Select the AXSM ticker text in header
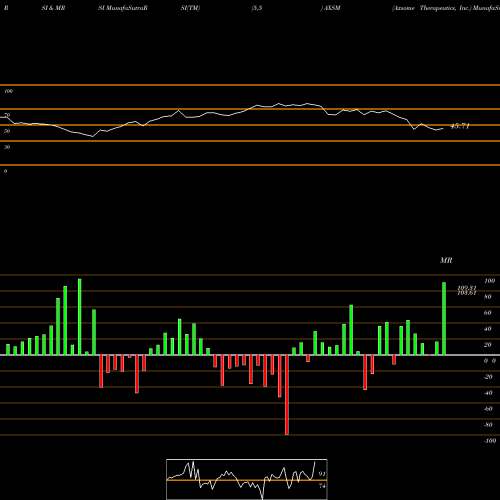The width and height of the screenshot is (500, 500). pyautogui.click(x=332, y=8)
